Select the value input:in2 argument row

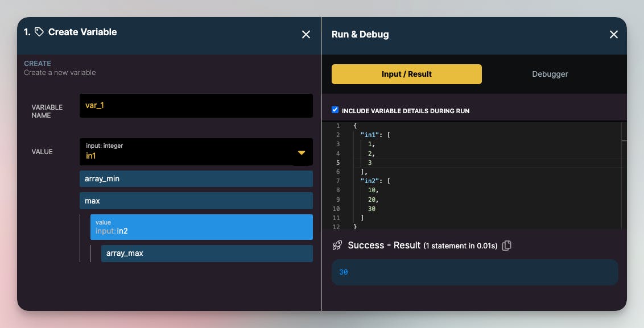(201, 227)
